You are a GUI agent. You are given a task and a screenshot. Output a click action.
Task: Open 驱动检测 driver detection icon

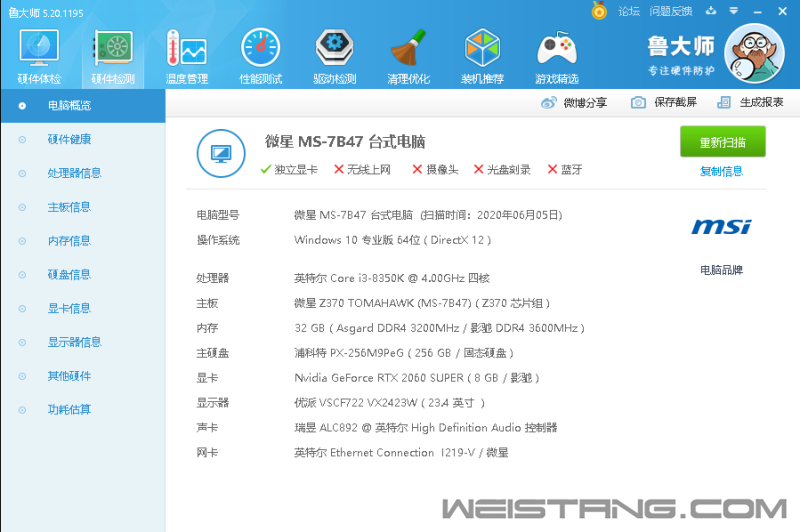point(335,55)
